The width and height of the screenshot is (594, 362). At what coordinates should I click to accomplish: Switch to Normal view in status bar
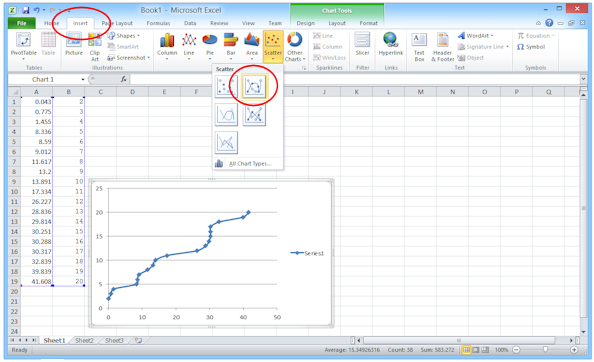coord(466,350)
